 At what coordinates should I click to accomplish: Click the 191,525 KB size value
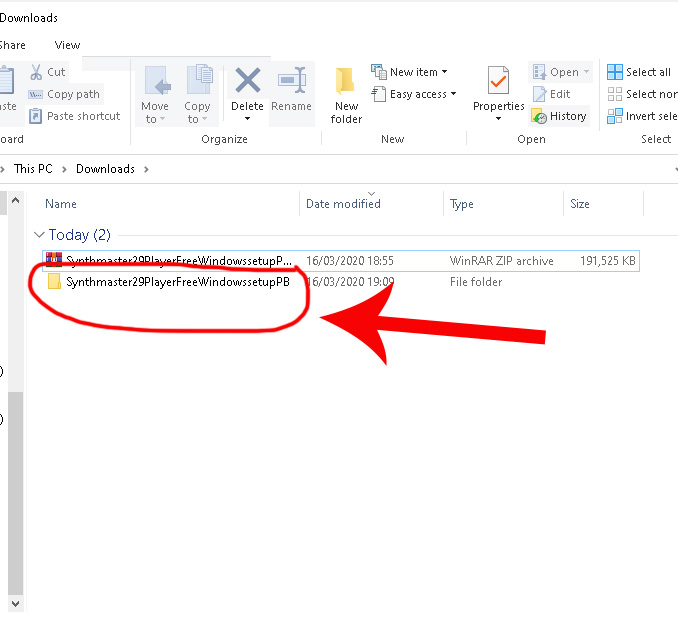tap(608, 261)
